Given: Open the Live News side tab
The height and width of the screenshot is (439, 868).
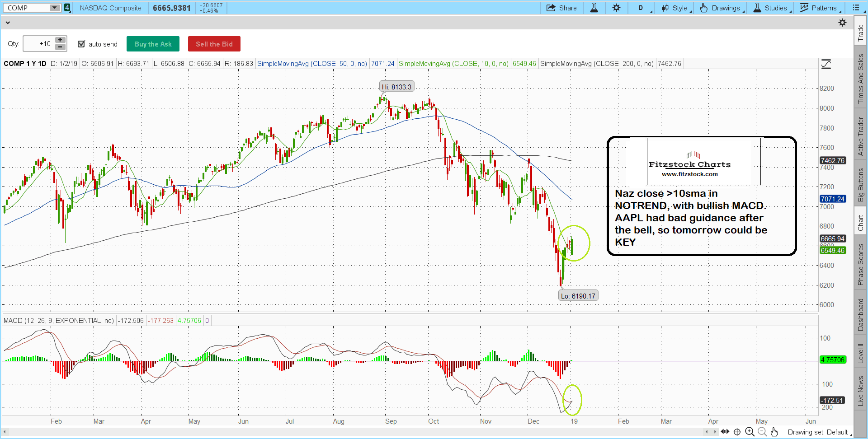Looking at the screenshot, I should pos(860,391).
